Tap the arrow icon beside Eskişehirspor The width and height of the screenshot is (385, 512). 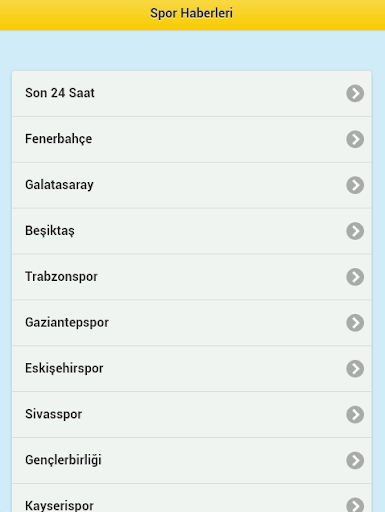(x=355, y=369)
